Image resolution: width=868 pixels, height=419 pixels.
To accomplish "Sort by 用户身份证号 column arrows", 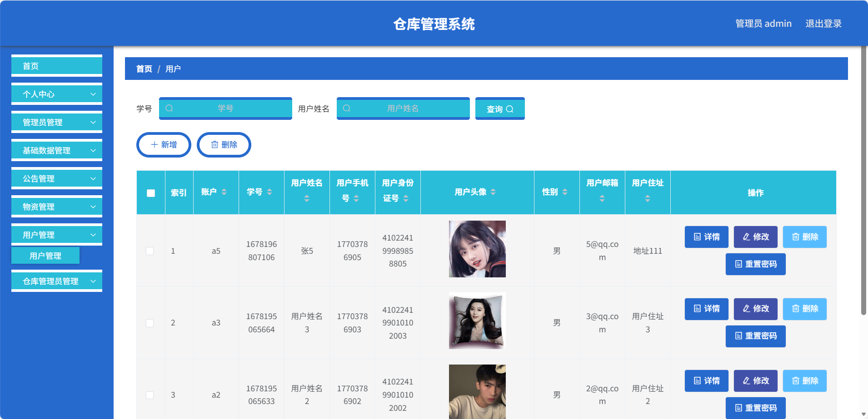I will click(406, 198).
